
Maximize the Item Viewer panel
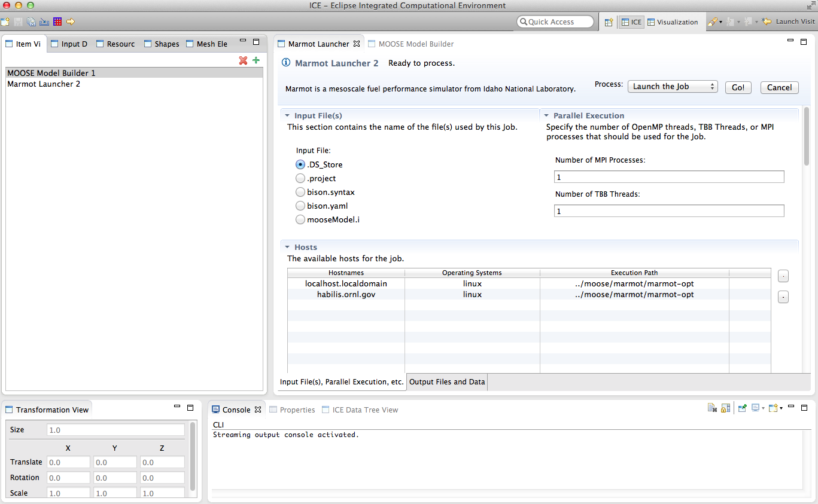click(x=256, y=42)
